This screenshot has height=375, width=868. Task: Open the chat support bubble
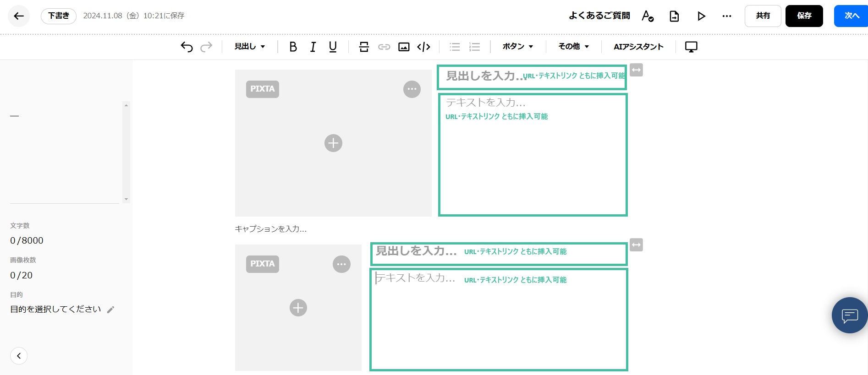849,315
